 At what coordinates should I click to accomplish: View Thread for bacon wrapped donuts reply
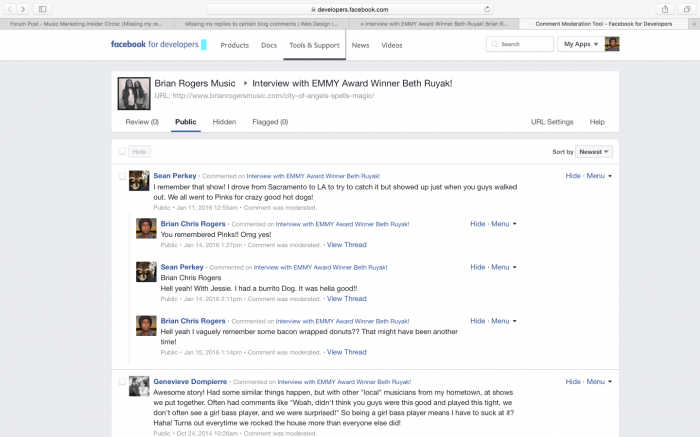coord(346,353)
